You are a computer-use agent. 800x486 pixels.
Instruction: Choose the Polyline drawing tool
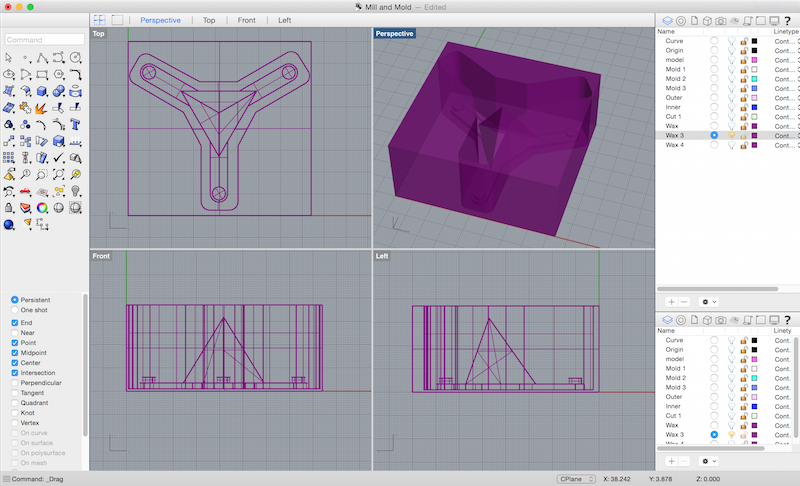(x=42, y=58)
